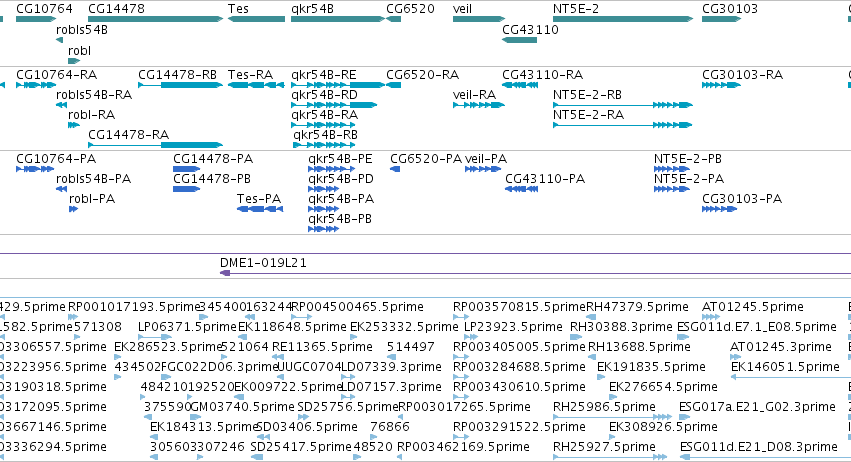Select EST RH30388.3prime
This screenshot has width=851, height=462.
click(x=621, y=327)
